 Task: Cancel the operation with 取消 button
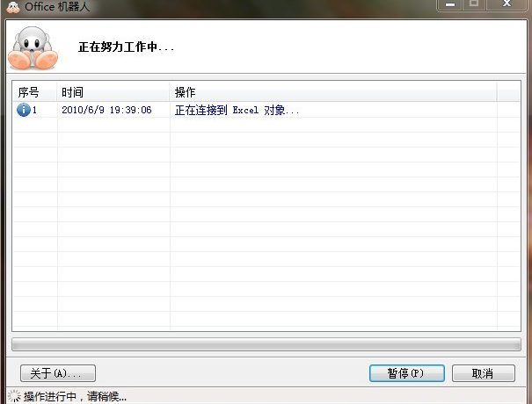(484, 373)
